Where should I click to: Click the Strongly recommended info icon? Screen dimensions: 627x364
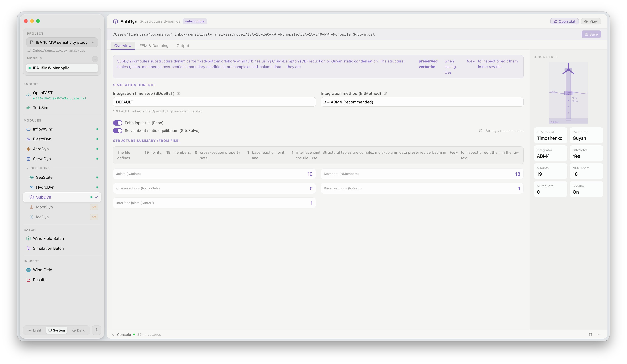(x=481, y=131)
